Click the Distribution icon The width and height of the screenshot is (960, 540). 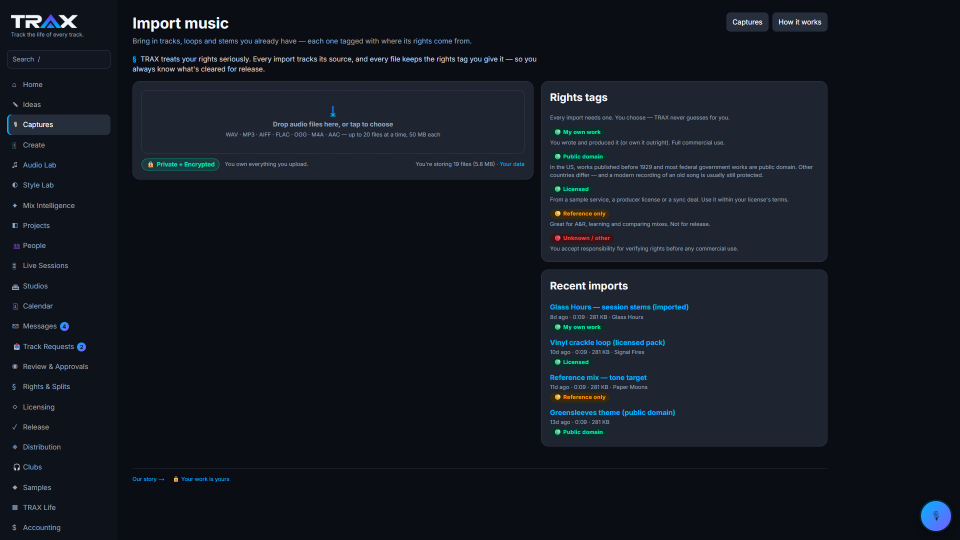pyautogui.click(x=15, y=447)
